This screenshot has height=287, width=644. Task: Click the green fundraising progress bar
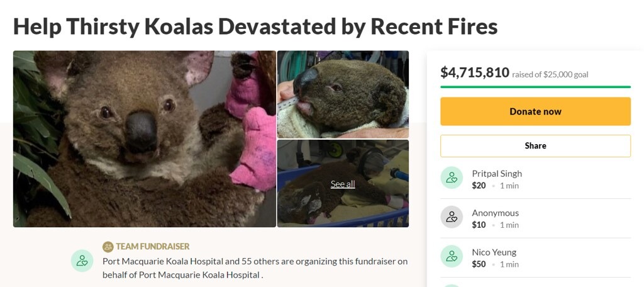point(535,87)
